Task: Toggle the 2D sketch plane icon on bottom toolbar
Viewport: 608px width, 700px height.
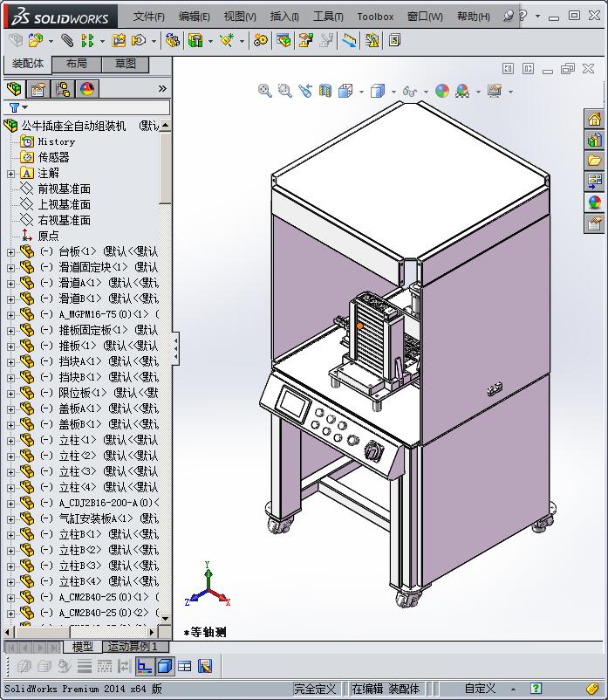Action: tap(144, 667)
